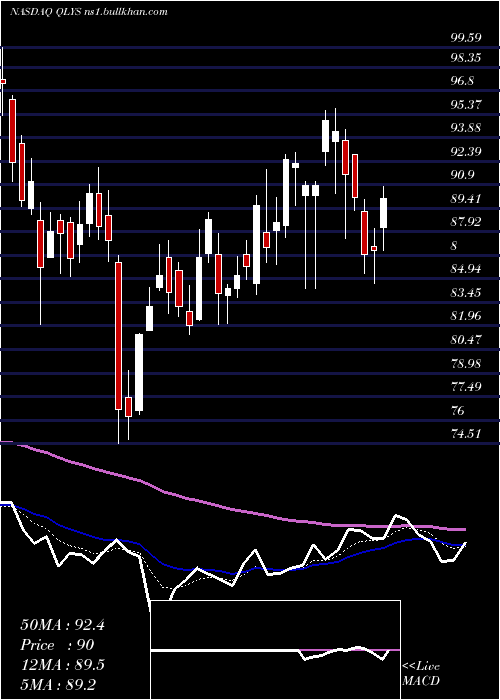Click the 77.49 price level label
This screenshot has width=500, height=700.
pyautogui.click(x=466, y=386)
